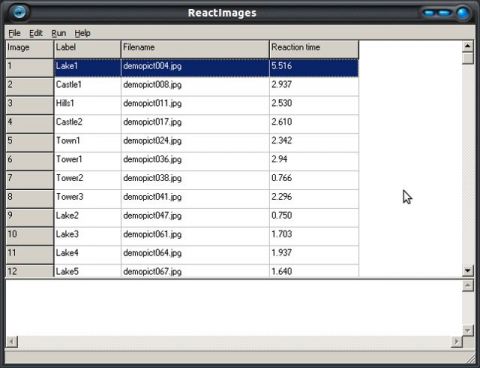Click the demopict008.jpg filename cell
Viewport: 480px width, 368px height.
point(195,87)
